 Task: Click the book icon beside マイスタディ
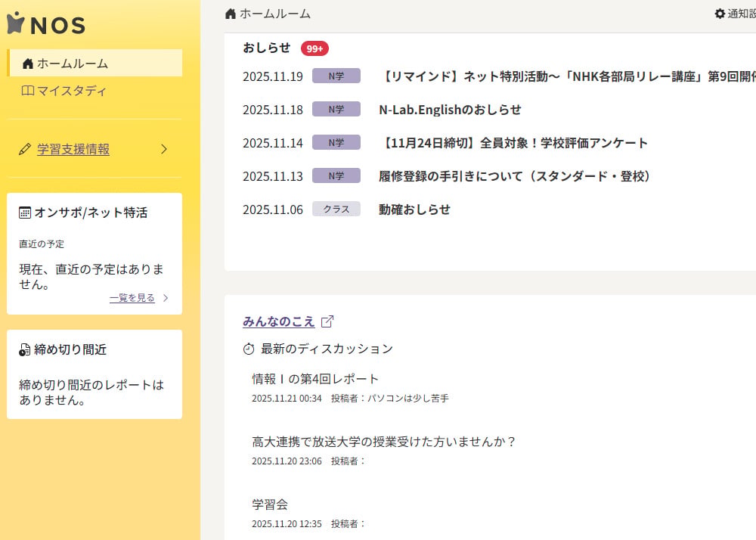[28, 90]
